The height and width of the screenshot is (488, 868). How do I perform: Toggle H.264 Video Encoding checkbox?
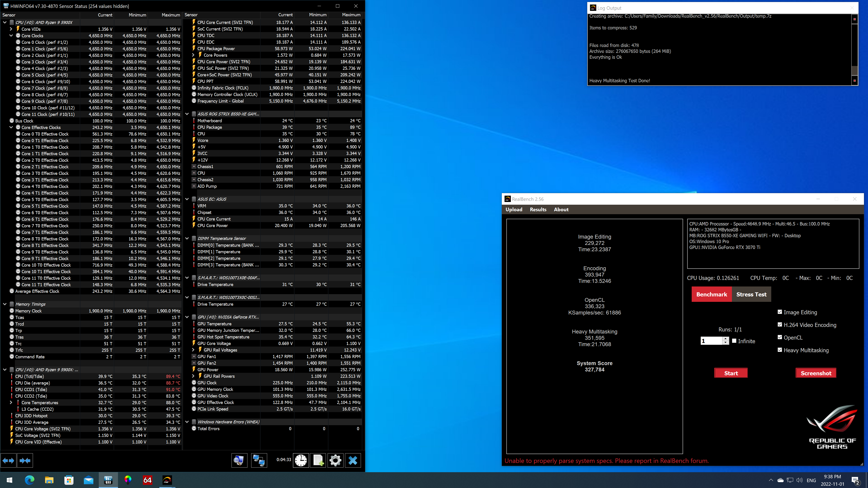pyautogui.click(x=780, y=325)
